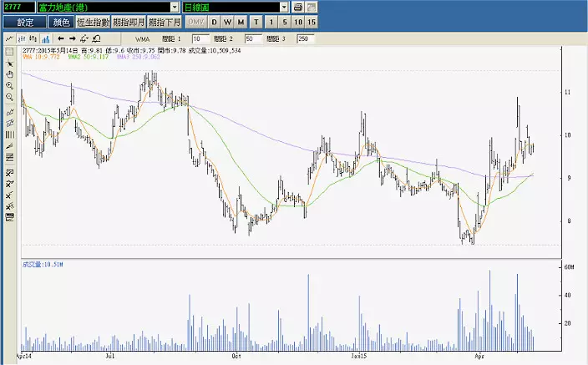Toggle 15-minute interval button
Viewport: 588px width, 365px height.
(x=312, y=22)
